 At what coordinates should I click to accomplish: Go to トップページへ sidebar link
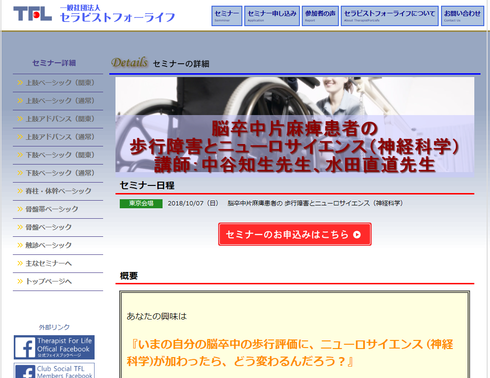tap(58, 281)
